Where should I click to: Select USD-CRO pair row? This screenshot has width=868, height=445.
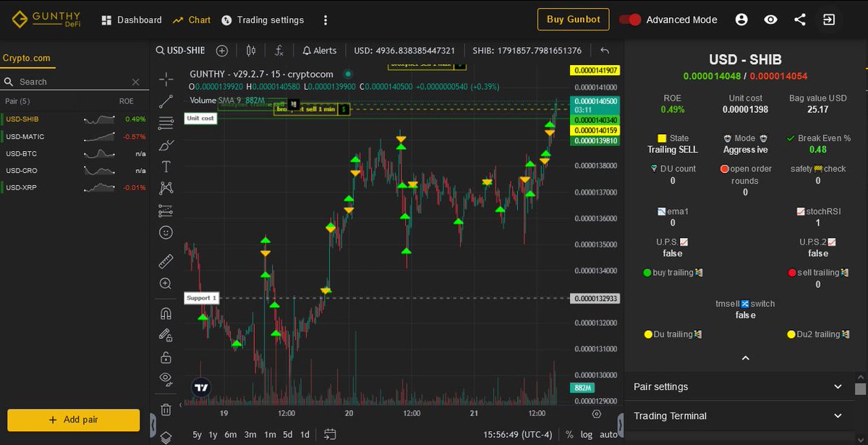pyautogui.click(x=75, y=171)
